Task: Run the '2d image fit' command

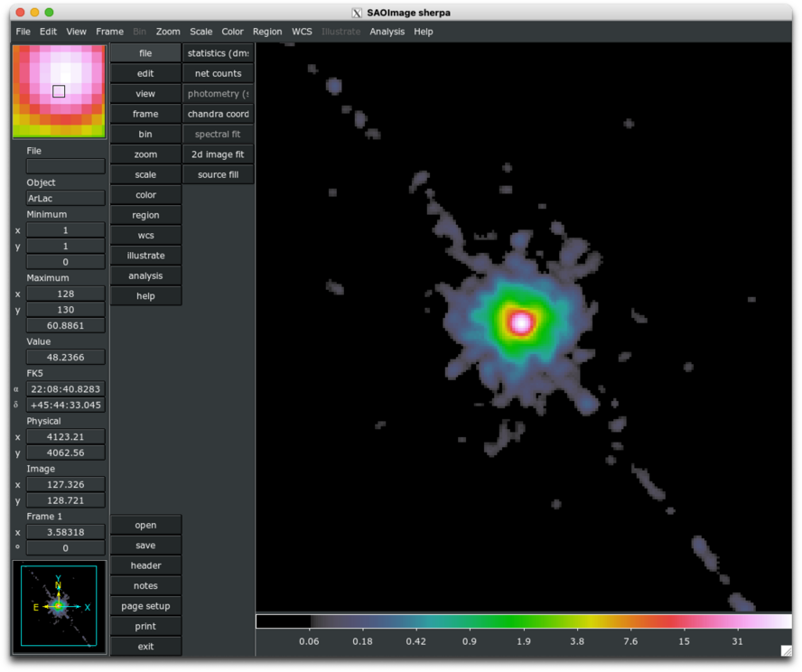Action: (x=218, y=154)
